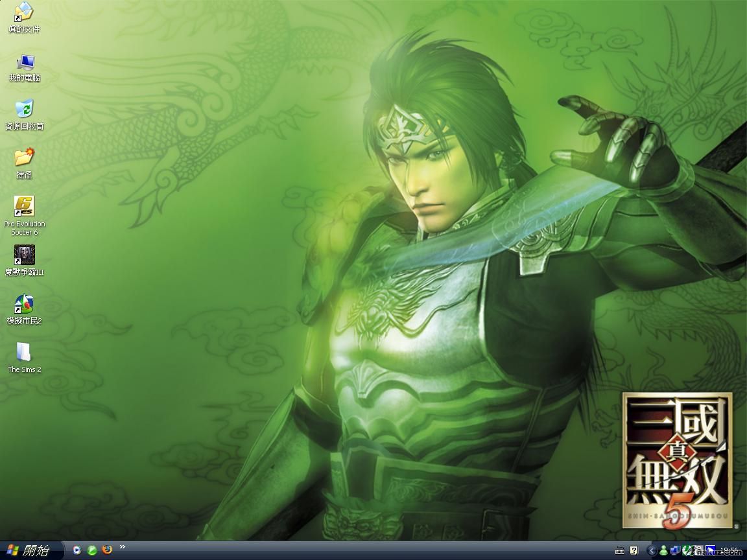
Task: Click the green round quick launch icon
Action: [92, 550]
